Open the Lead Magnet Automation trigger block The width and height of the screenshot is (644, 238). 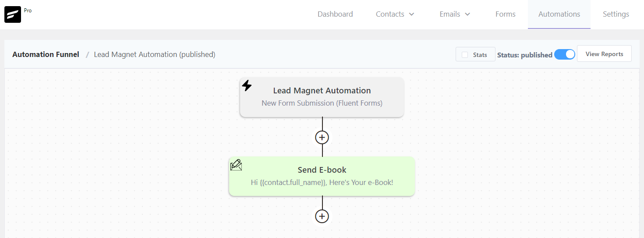point(322,97)
